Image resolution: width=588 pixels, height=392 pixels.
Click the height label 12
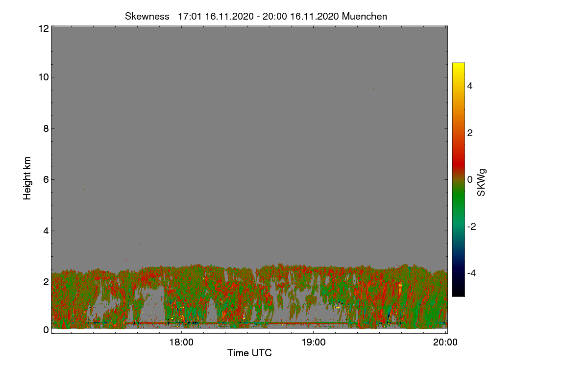[43, 28]
